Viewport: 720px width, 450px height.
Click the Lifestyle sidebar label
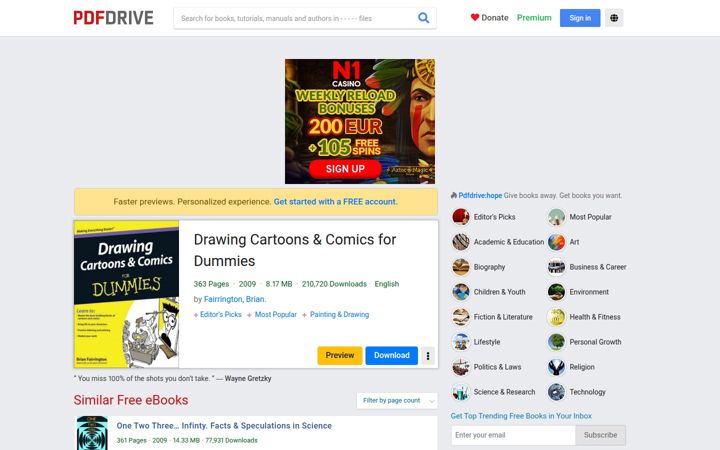point(487,342)
